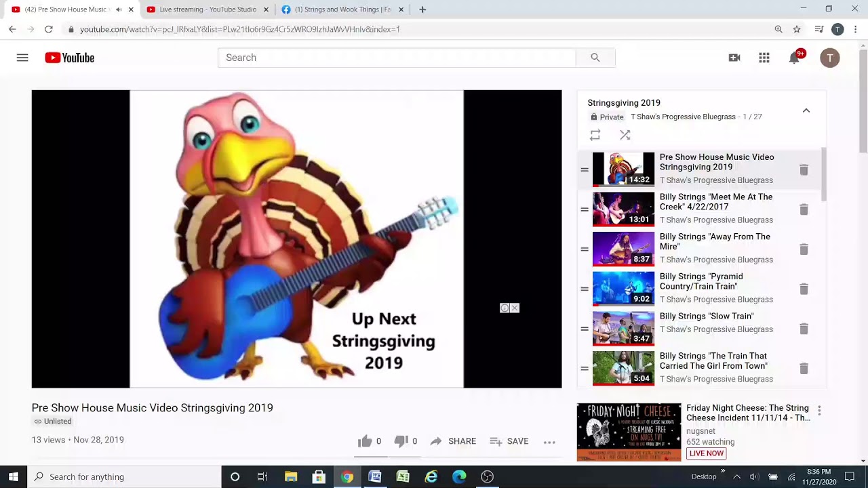Viewport: 868px width, 488px height.
Task: Open the notifications bell
Action: [794, 58]
